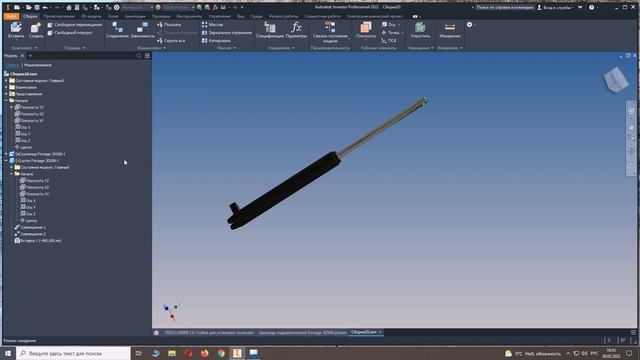640x360 pixels.
Task: Close the Сборка20.iam document tab
Action: 380,332
